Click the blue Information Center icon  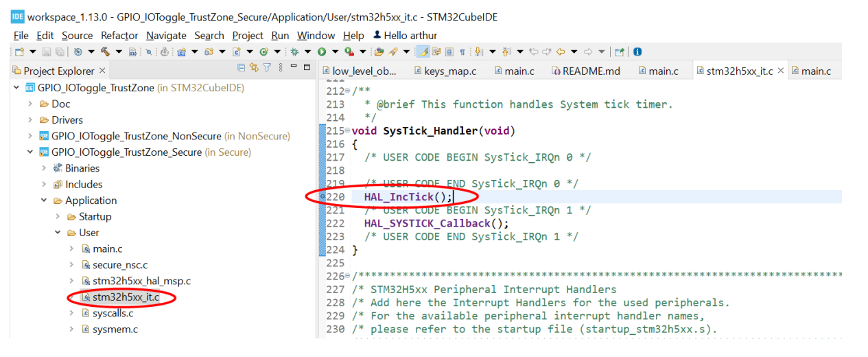[637, 51]
